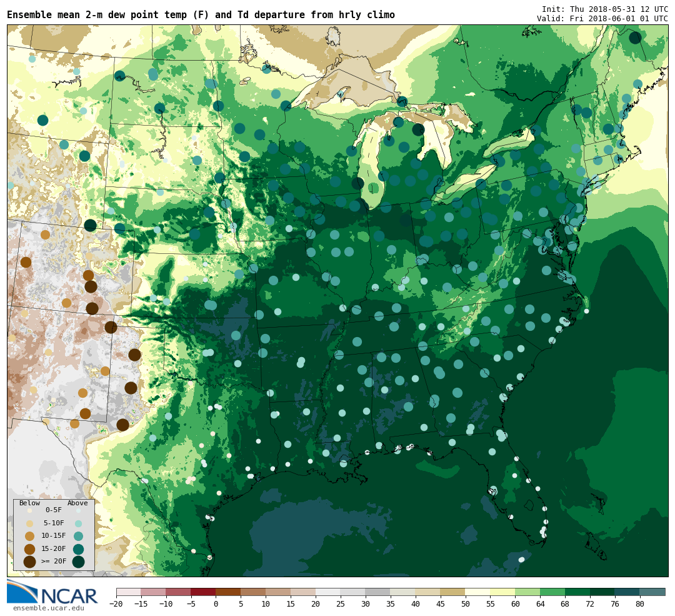This screenshot has height=616, width=675.
Task: Select the light teal 'Above 5-10F' legend circle
Action: [x=78, y=523]
